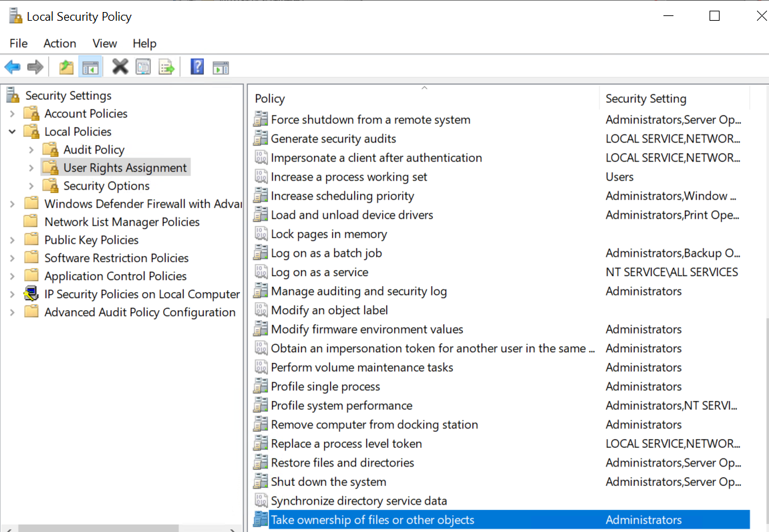Select the Account Policies tree item

[x=86, y=114]
